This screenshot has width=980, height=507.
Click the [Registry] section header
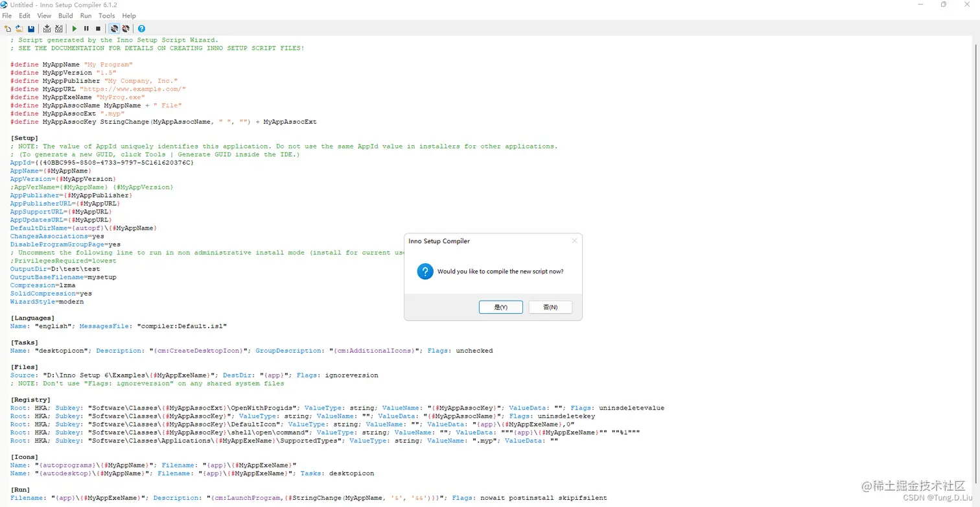[x=30, y=400]
